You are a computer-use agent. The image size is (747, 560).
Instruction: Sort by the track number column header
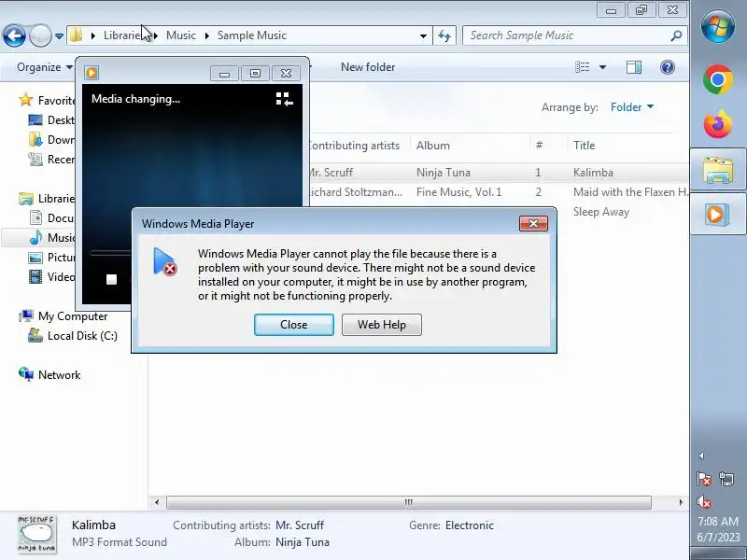pos(539,146)
